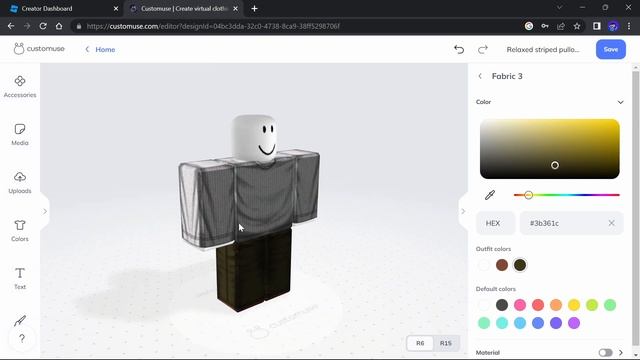
Task: Open Chrome's three-dot menu
Action: pyautogui.click(x=629, y=26)
